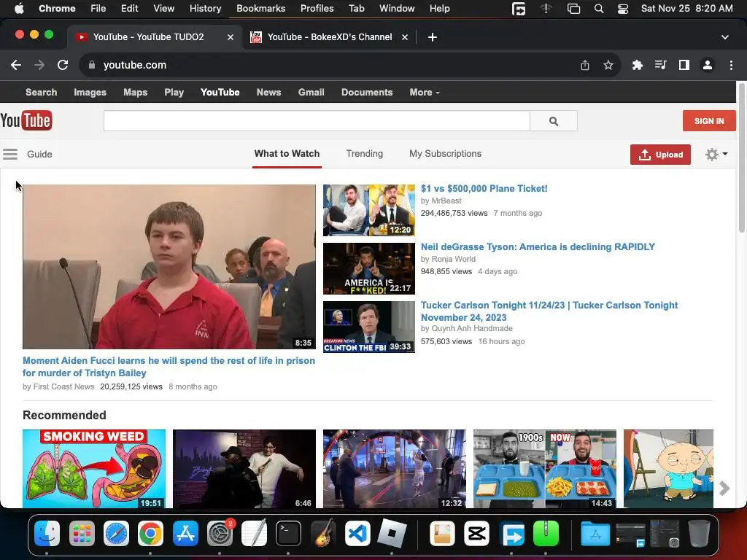Open Finder in the Dock

point(47,533)
